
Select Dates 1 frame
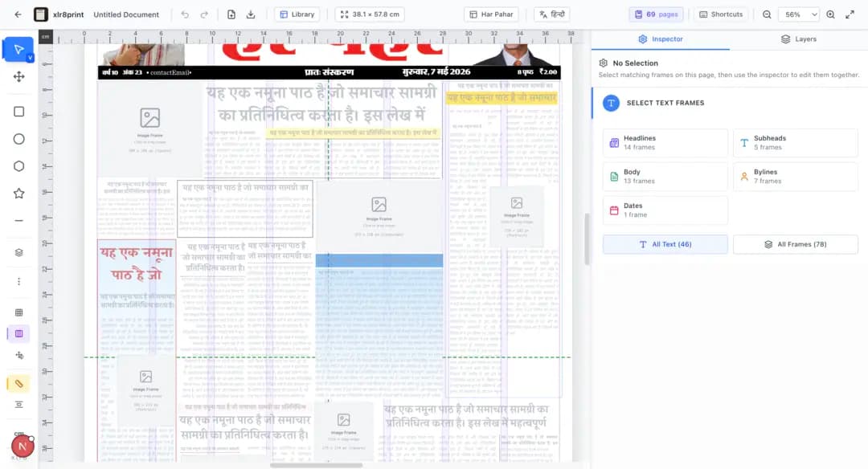(665, 210)
